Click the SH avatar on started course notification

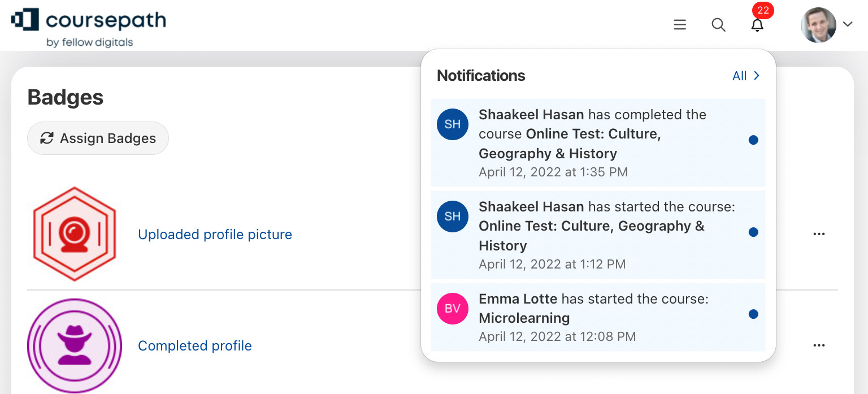(x=453, y=217)
